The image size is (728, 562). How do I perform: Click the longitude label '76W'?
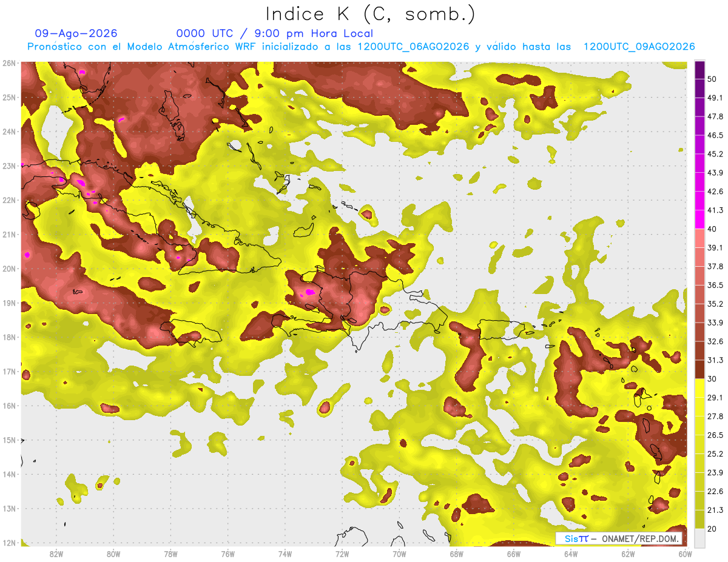(227, 554)
